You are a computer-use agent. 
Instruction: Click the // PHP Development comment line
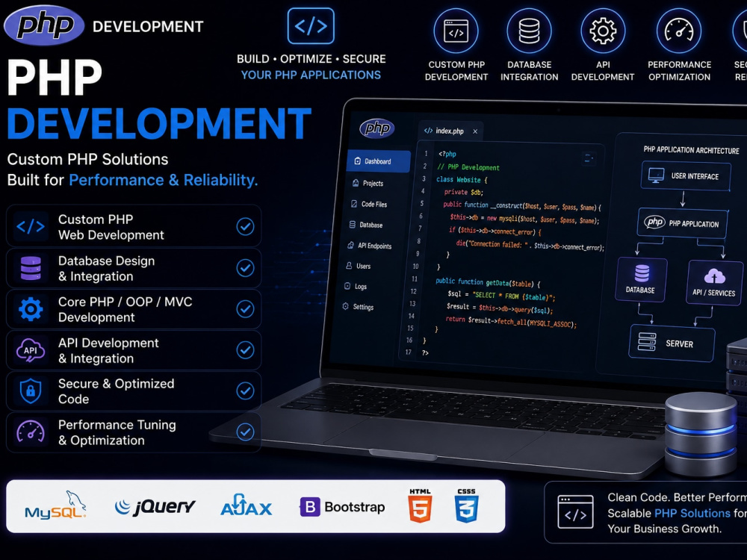pyautogui.click(x=468, y=167)
